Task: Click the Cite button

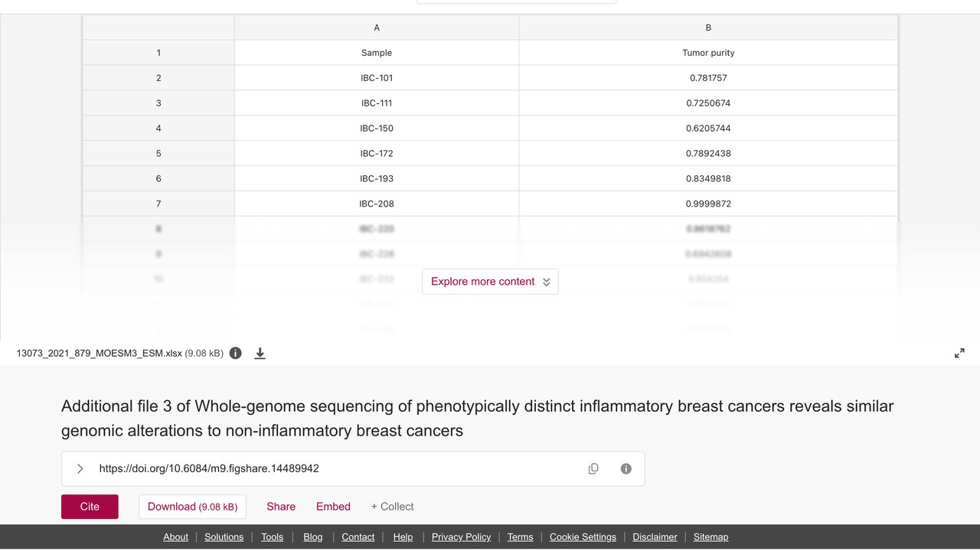Action: point(90,507)
